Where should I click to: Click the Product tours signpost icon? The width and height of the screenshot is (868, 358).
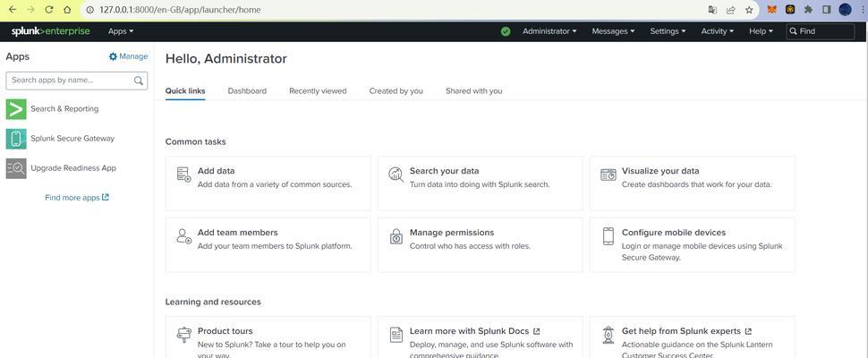(x=183, y=335)
